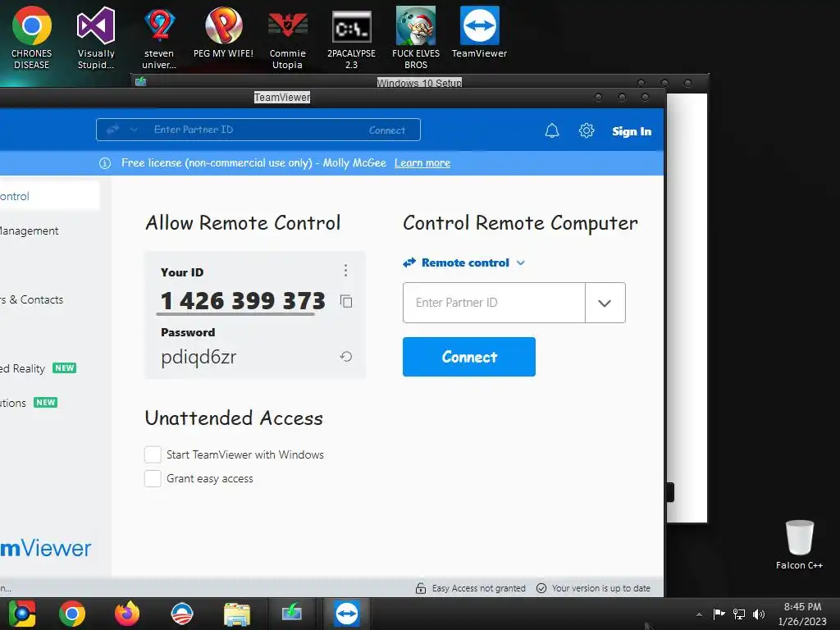The width and height of the screenshot is (840, 630).
Task: Click the version up-to-date checkmark icon
Action: click(x=541, y=588)
